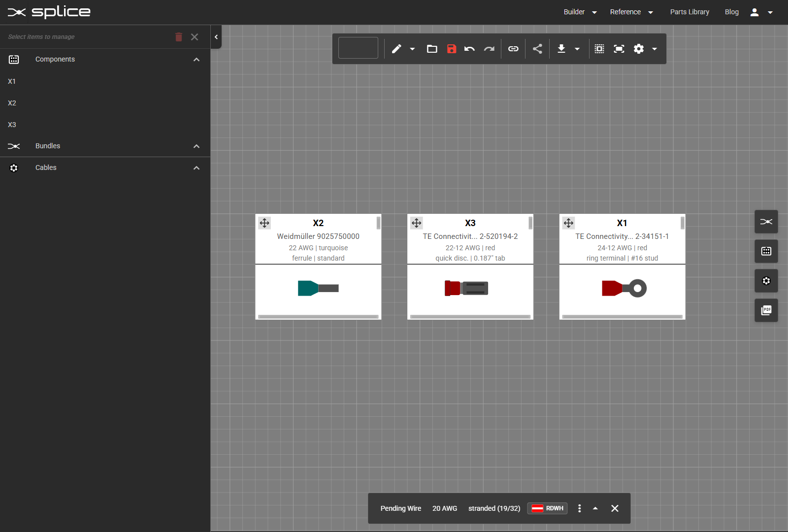
Task: Open the settings gear dropdown arrow
Action: click(655, 49)
